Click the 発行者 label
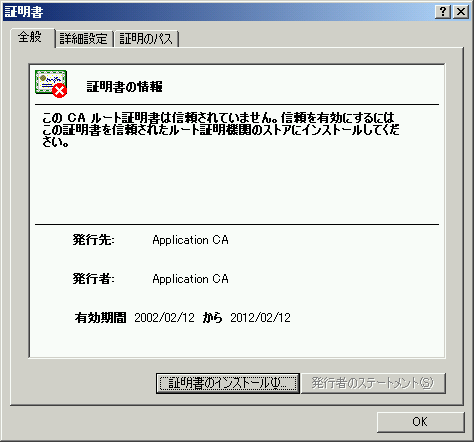The height and width of the screenshot is (442, 474). 93,279
